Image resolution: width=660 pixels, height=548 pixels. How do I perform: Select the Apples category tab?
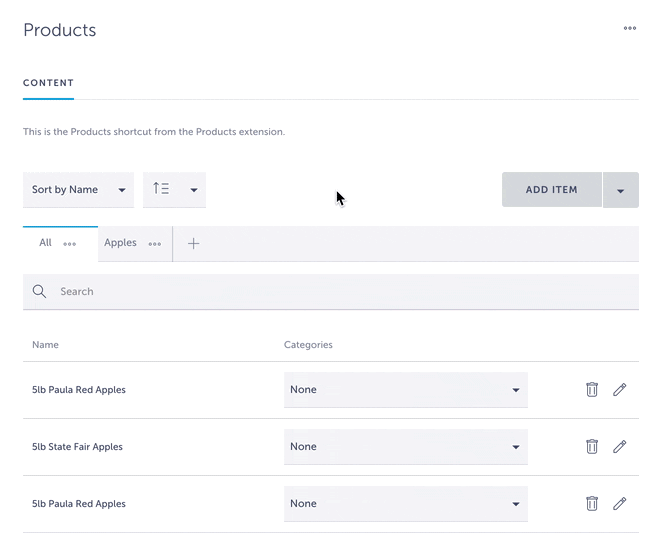(120, 243)
